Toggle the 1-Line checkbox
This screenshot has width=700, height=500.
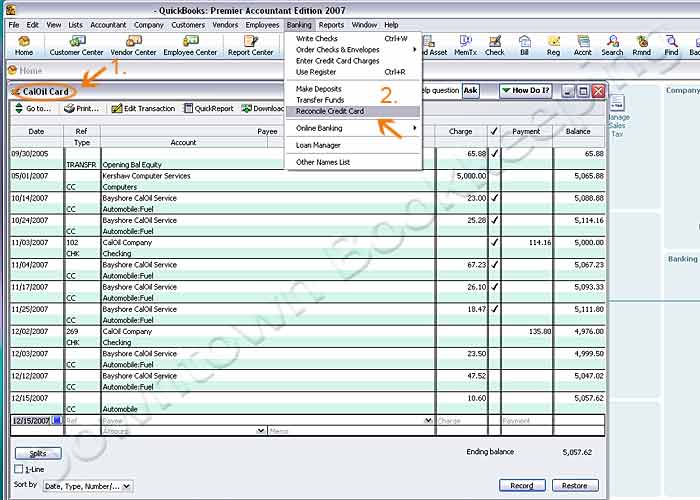(x=18, y=469)
